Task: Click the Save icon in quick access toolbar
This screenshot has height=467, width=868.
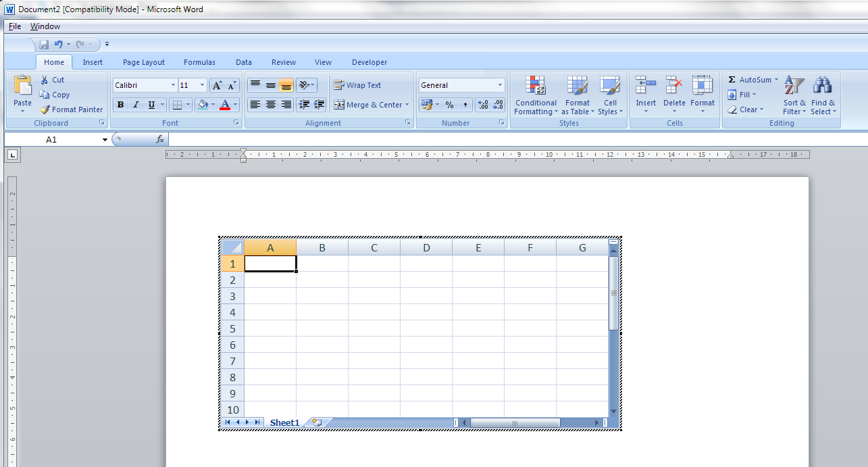Action: click(44, 45)
